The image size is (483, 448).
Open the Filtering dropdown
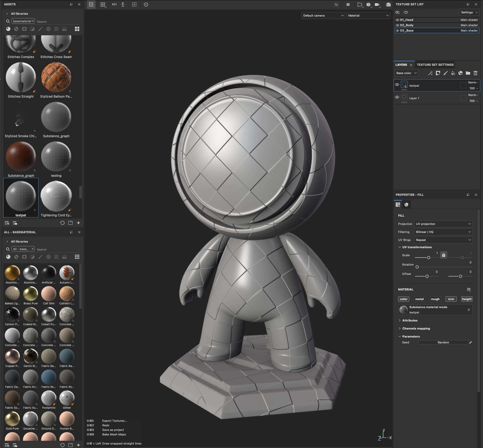click(443, 232)
